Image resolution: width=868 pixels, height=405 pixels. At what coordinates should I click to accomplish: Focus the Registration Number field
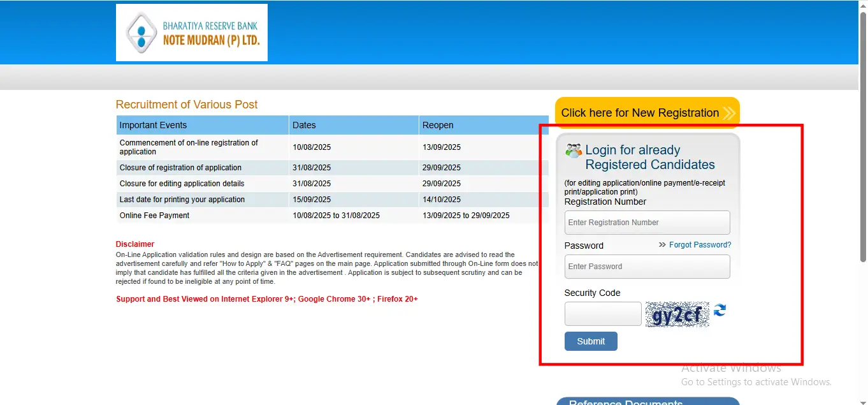click(647, 223)
